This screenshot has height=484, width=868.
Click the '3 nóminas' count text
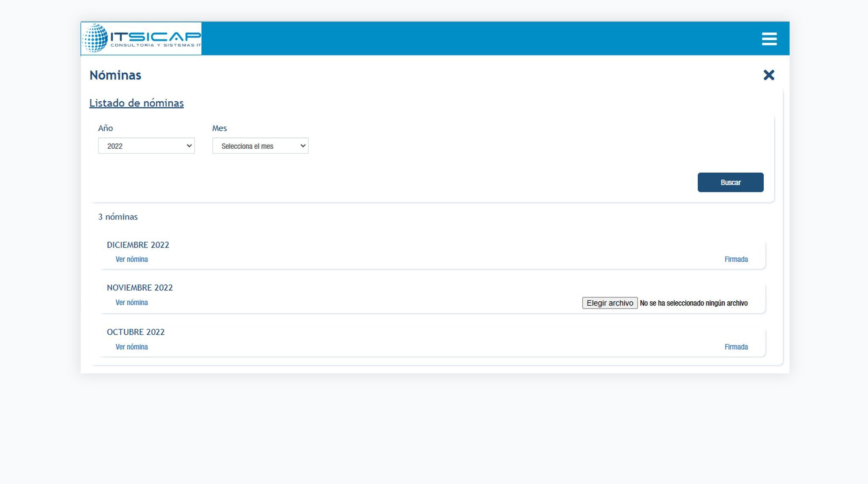118,217
